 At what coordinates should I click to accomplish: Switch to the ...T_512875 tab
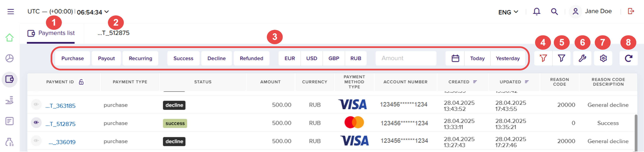pos(114,33)
